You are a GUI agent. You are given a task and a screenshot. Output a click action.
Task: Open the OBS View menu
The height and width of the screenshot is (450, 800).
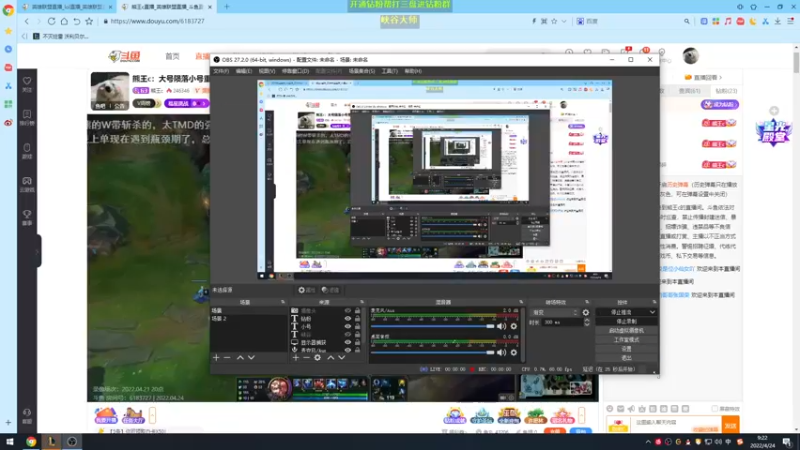tap(266, 71)
